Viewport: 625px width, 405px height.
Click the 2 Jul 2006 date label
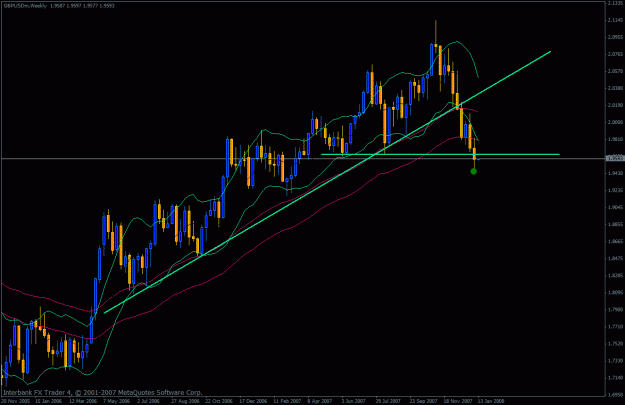[x=148, y=401]
